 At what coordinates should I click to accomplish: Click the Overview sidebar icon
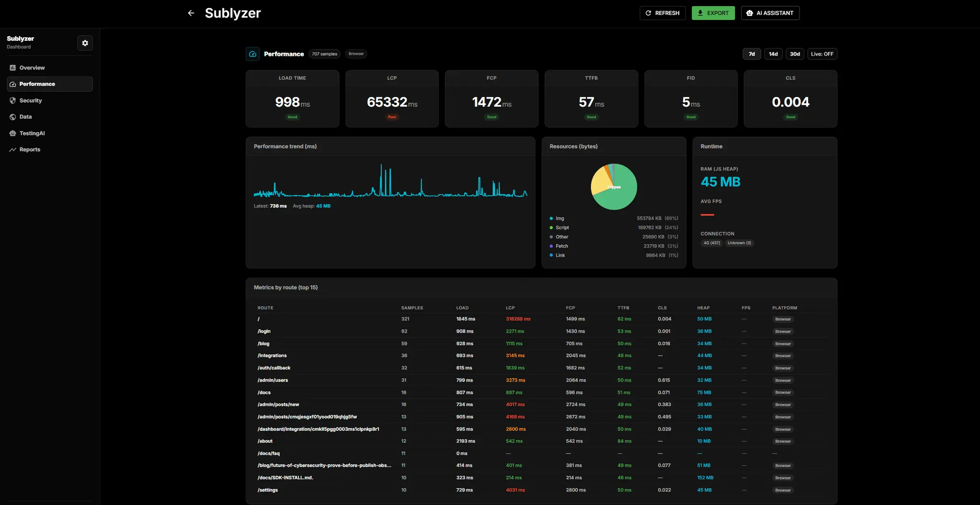coord(13,68)
